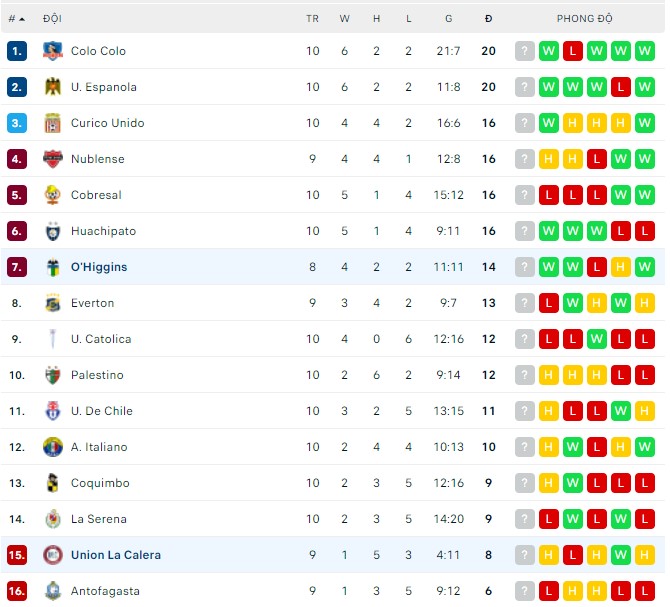Click rank badge 1 for Colo Colo

[x=16, y=51]
